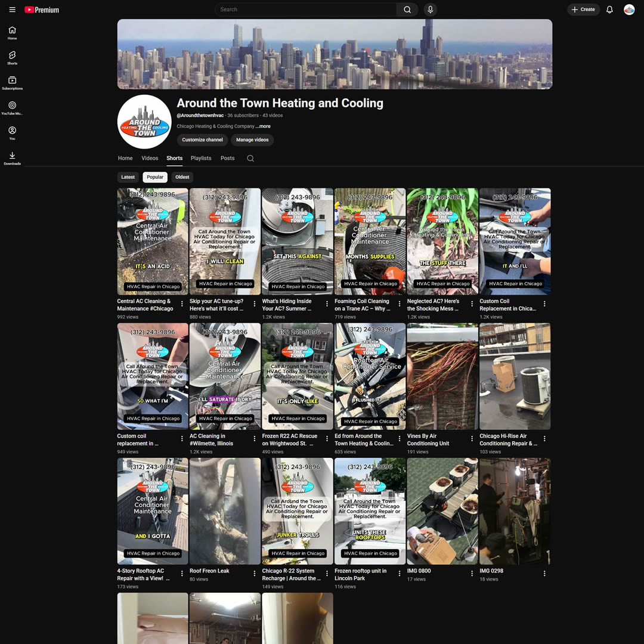Open the IMG 0800 short thumbnail
This screenshot has height=644, width=644.
(442, 511)
